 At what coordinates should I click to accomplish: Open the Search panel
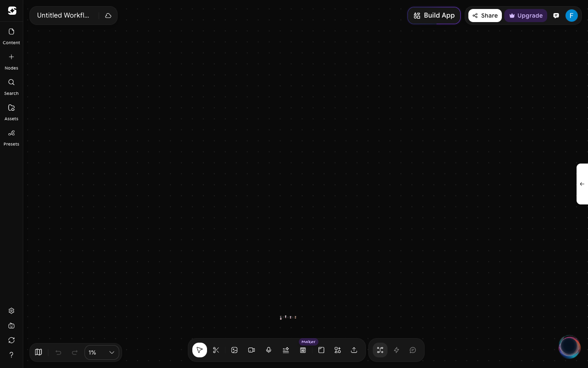[x=11, y=87]
